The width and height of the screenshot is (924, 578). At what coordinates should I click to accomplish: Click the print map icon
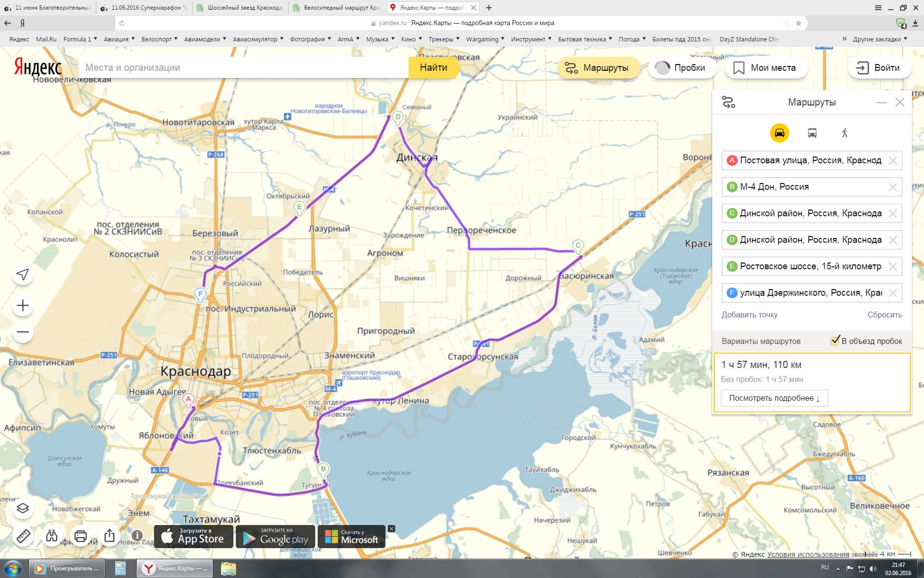(x=81, y=536)
